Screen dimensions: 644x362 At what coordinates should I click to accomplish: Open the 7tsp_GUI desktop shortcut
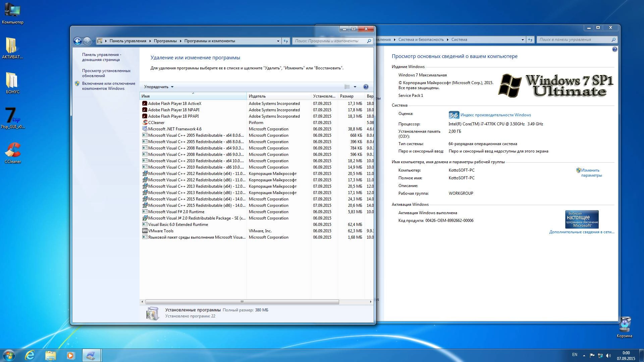tap(12, 118)
